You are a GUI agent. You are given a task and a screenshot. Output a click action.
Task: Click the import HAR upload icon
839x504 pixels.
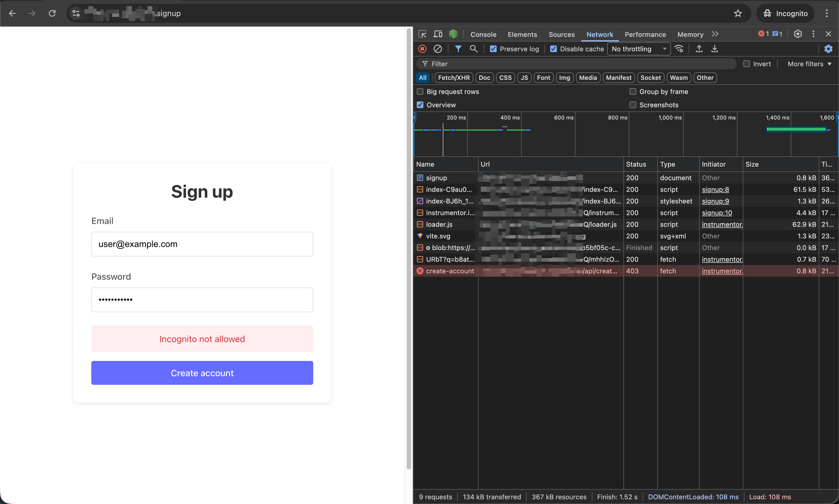click(699, 49)
